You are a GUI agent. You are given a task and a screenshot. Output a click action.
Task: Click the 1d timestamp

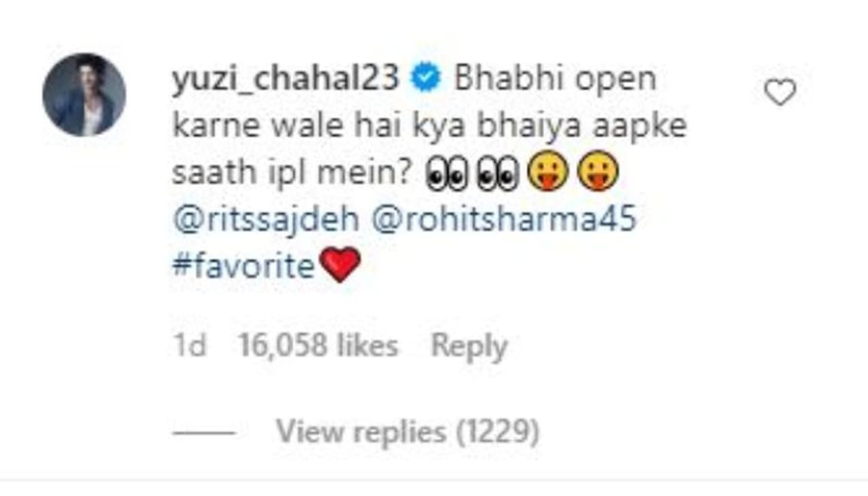pyautogui.click(x=189, y=346)
